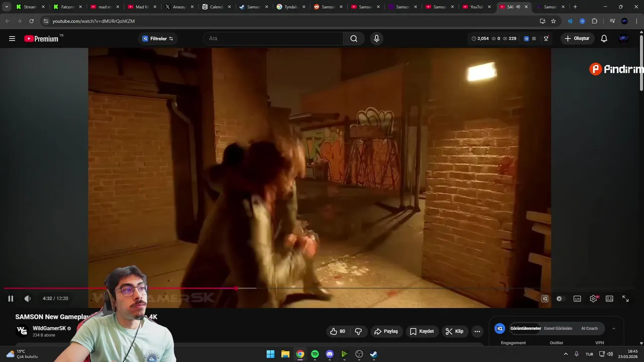
Task: Open the tab search dropdown arrow
Action: [7, 7]
